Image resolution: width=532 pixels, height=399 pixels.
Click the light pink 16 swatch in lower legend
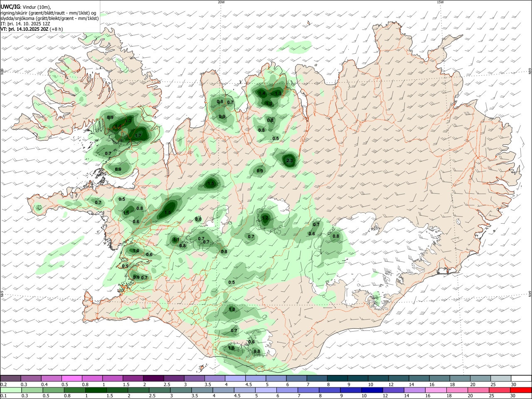(x=436, y=390)
